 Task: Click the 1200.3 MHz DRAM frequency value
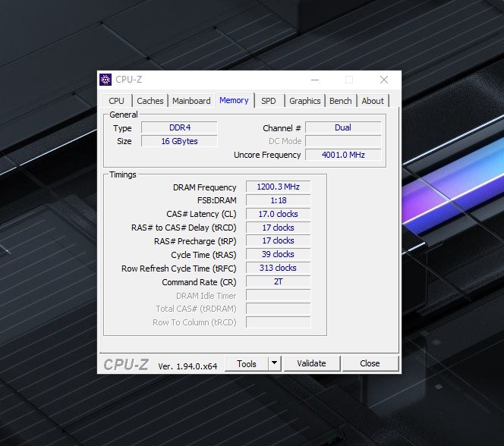(279, 187)
